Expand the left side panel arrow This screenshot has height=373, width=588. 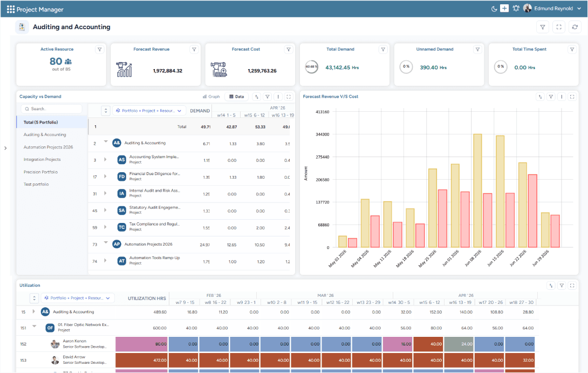5,148
